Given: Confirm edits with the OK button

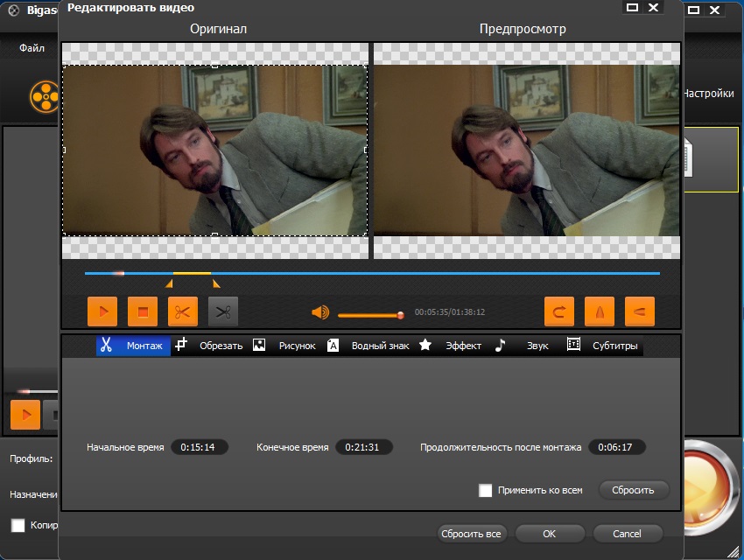Looking at the screenshot, I should tap(549, 534).
